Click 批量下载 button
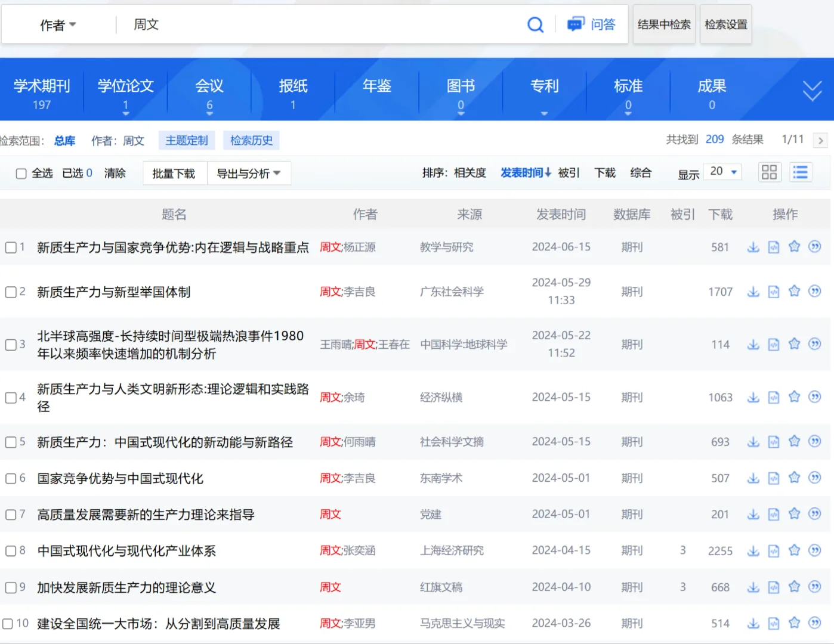 (174, 174)
